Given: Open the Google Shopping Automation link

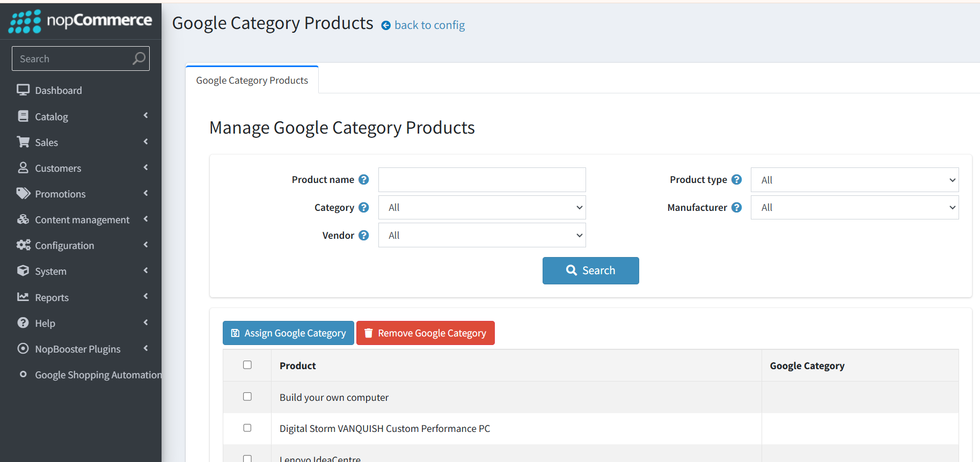Looking at the screenshot, I should pyautogui.click(x=98, y=375).
